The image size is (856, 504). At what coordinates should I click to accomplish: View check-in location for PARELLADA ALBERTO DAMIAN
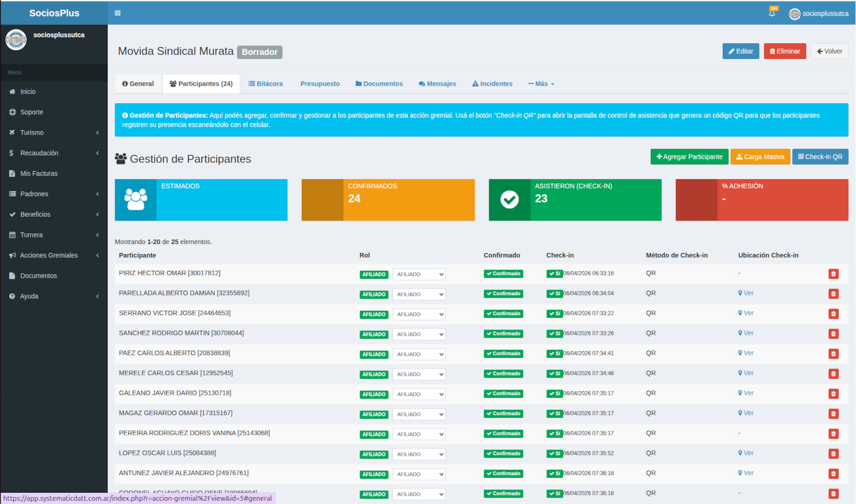coord(746,293)
